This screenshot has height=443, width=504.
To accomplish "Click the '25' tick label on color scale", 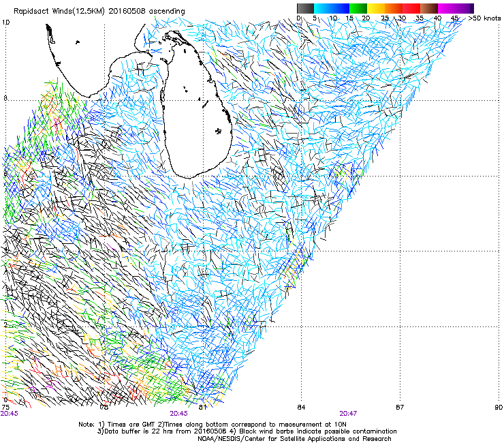I will coord(385,18).
